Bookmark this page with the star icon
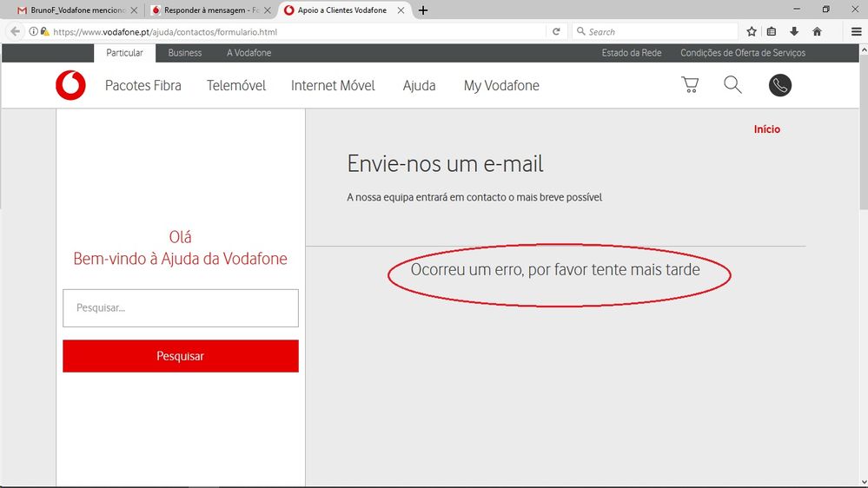Image resolution: width=868 pixels, height=488 pixels. coord(752,31)
